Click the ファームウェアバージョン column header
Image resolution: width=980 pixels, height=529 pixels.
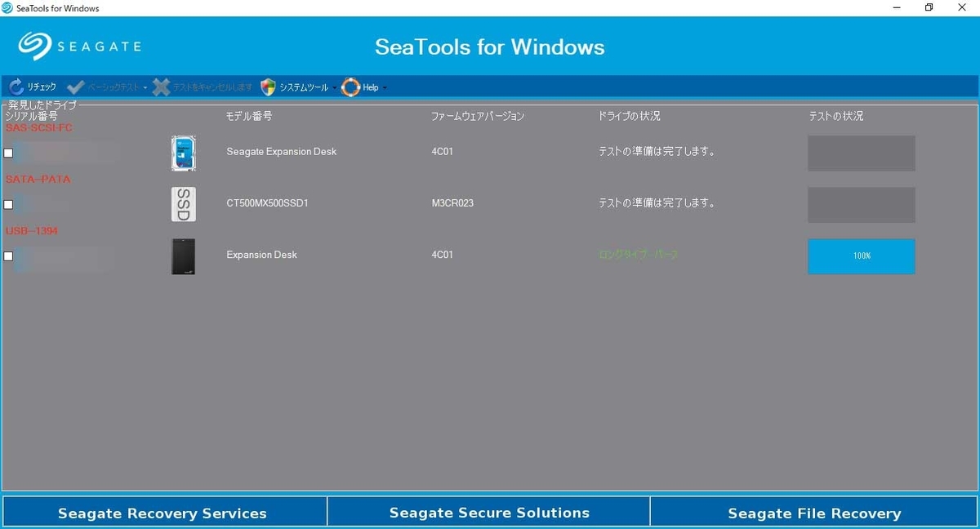click(x=478, y=116)
